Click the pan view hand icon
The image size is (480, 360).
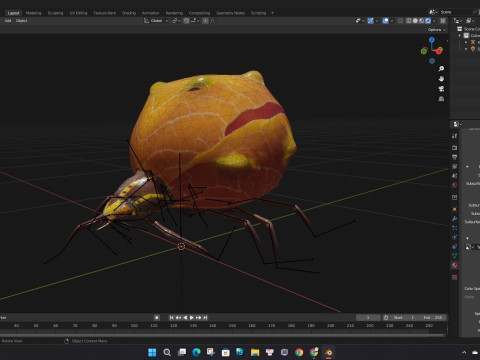pyautogui.click(x=441, y=79)
